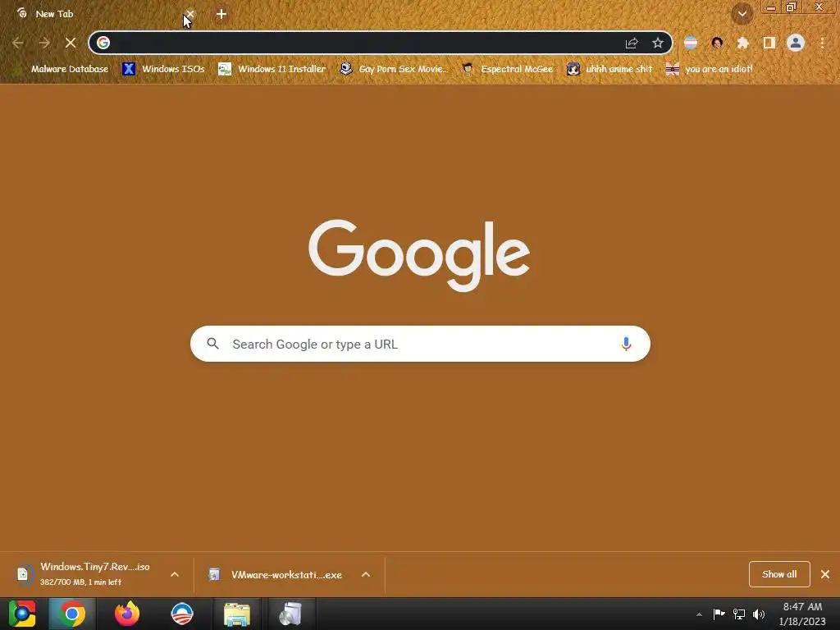840x630 pixels.
Task: Open the Windows ISOs bookmark
Action: point(163,69)
